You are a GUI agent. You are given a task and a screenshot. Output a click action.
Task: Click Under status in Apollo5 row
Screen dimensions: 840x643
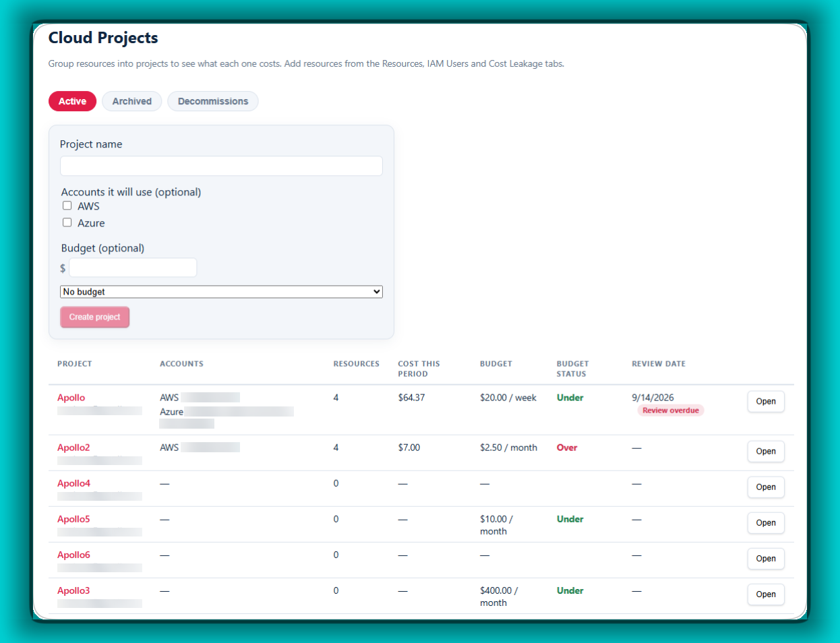[570, 519]
